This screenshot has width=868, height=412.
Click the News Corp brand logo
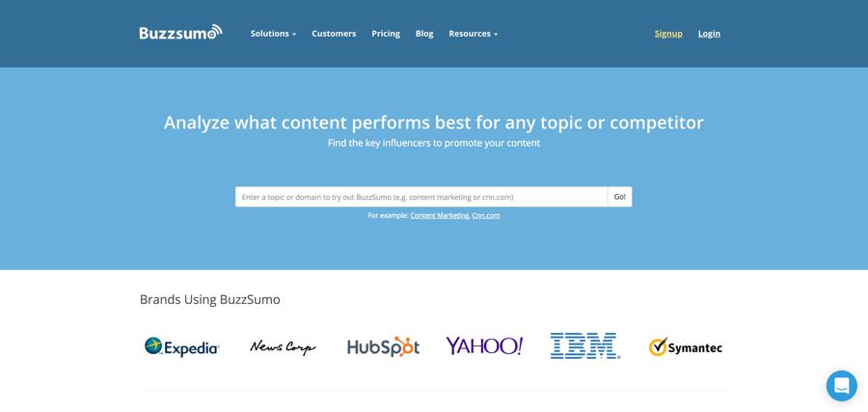[283, 347]
